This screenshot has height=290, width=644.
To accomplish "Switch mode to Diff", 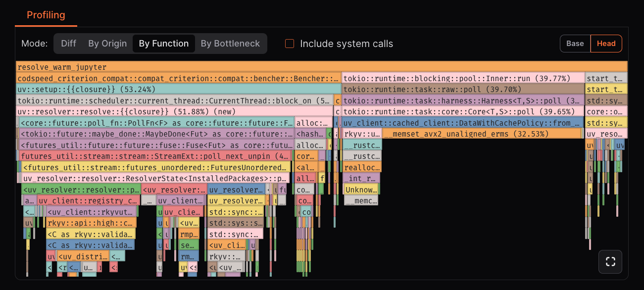I will point(68,44).
